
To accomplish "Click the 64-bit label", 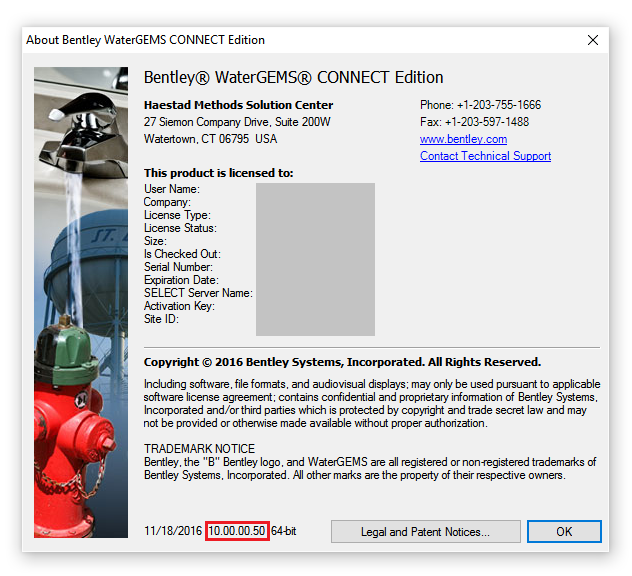I will [x=284, y=531].
